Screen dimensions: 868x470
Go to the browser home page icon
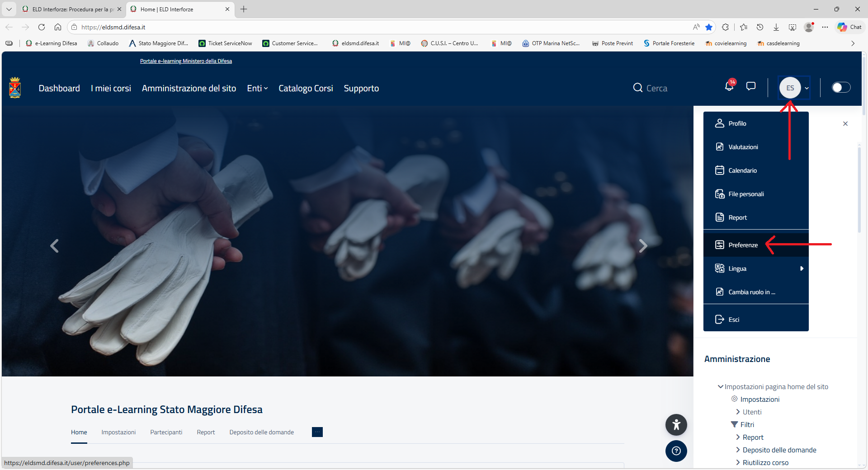coord(58,27)
